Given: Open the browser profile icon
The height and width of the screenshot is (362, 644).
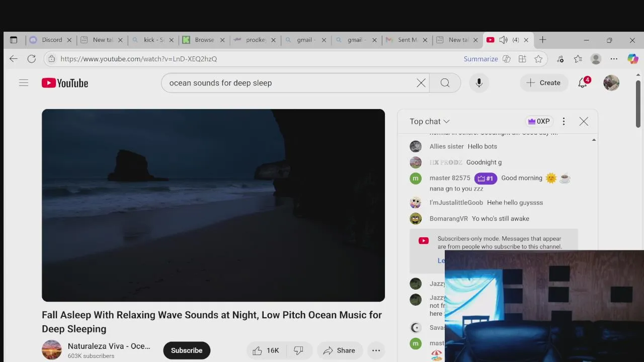Looking at the screenshot, I should (x=596, y=59).
